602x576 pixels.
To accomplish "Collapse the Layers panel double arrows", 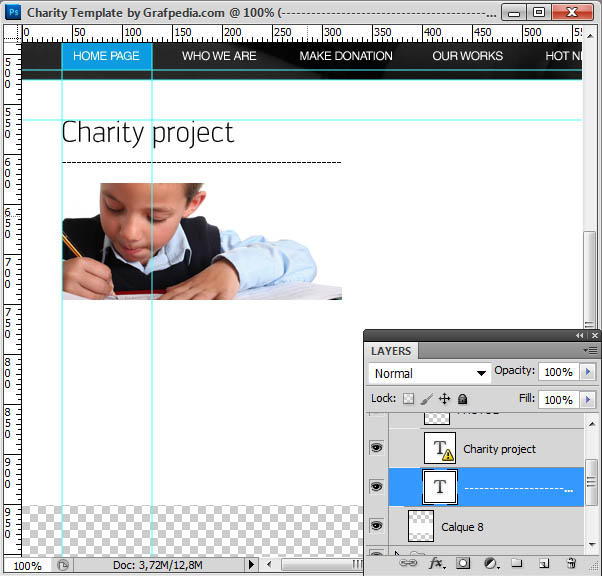I will [x=579, y=336].
